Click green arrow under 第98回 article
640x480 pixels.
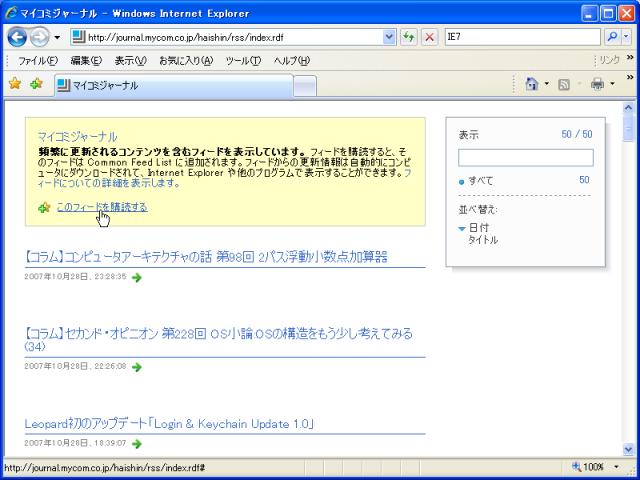pos(137,278)
